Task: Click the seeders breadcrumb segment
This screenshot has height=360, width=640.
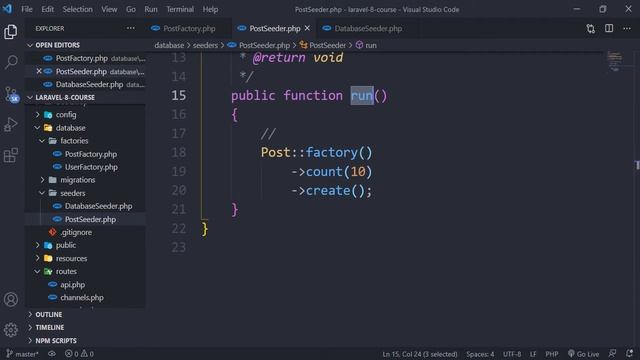Action: (x=205, y=45)
